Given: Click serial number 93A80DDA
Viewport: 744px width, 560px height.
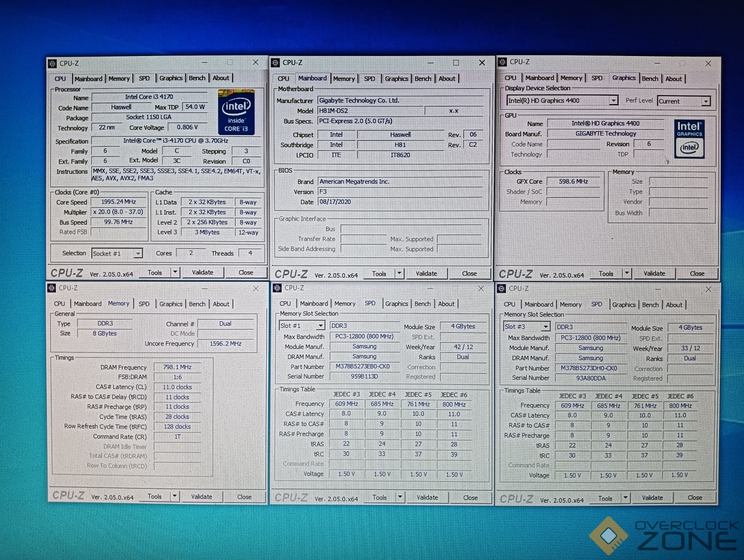Looking at the screenshot, I should 590,378.
